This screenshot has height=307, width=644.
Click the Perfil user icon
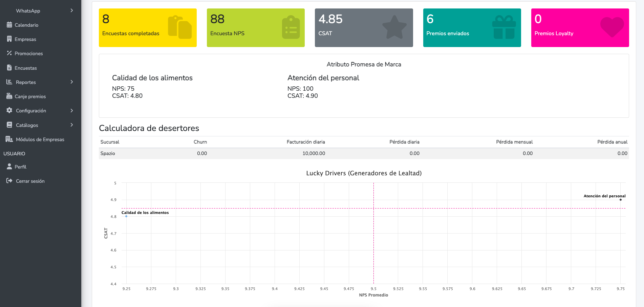tap(9, 167)
